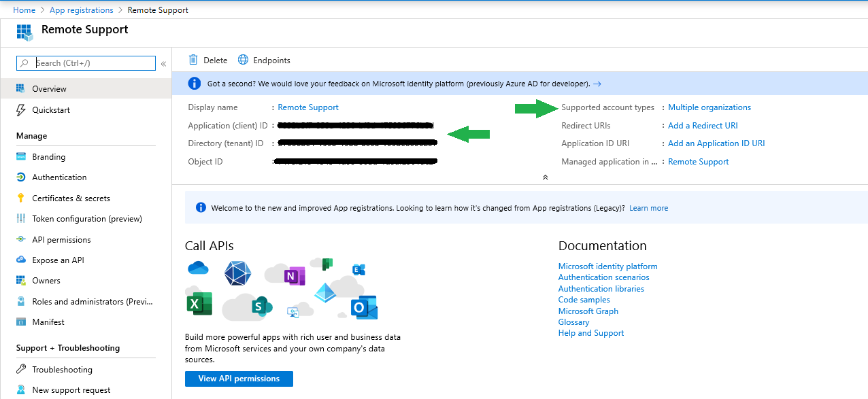This screenshot has width=868, height=399.
Task: Click the Supported account types label
Action: [608, 107]
